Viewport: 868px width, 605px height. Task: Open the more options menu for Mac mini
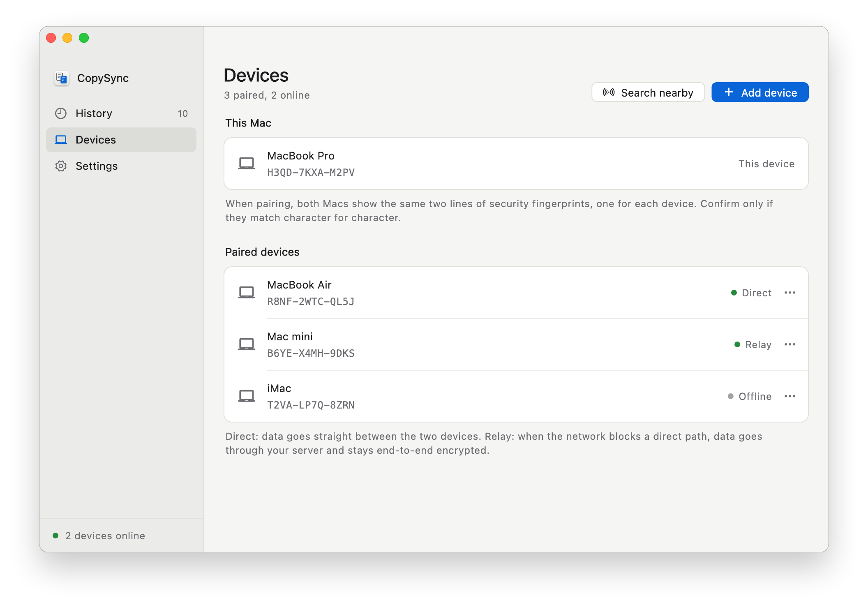[x=790, y=344]
